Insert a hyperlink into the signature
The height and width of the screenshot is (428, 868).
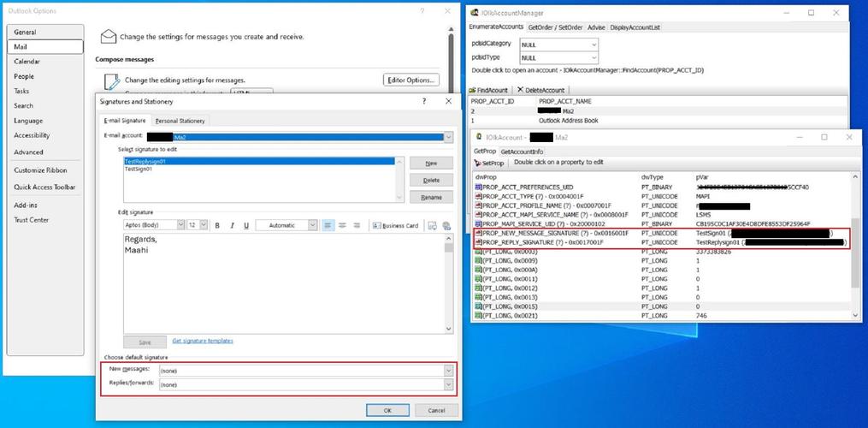pos(446,226)
